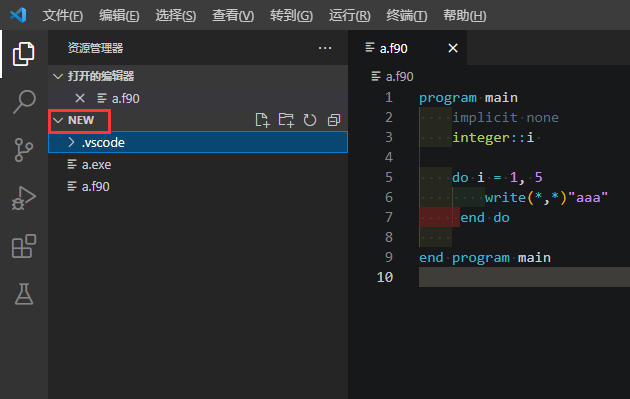
Task: Open the 终端(T) menu
Action: (x=407, y=16)
